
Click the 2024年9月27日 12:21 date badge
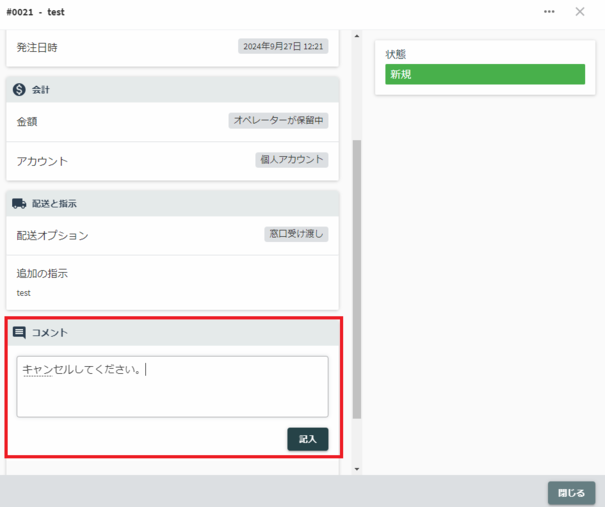point(283,46)
